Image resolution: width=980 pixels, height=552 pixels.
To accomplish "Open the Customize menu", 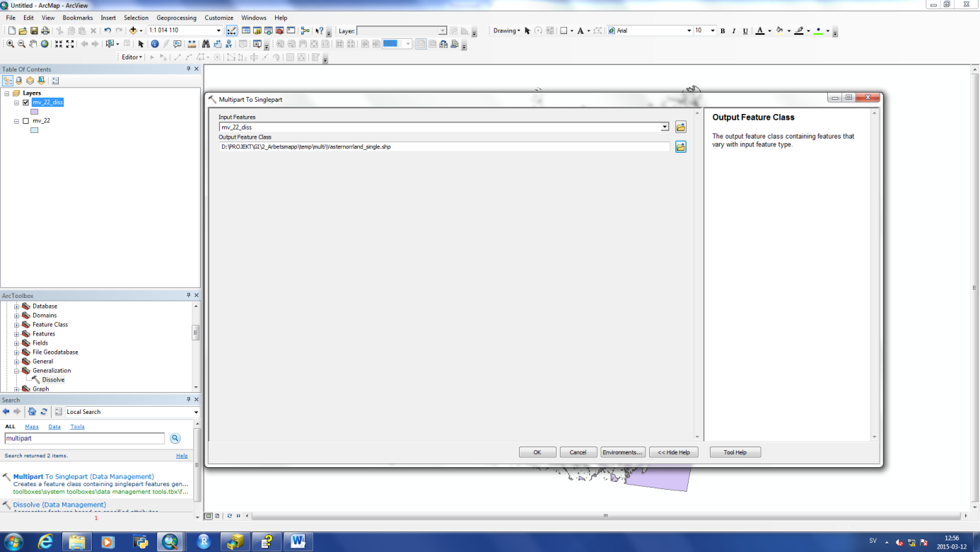I will 219,18.
